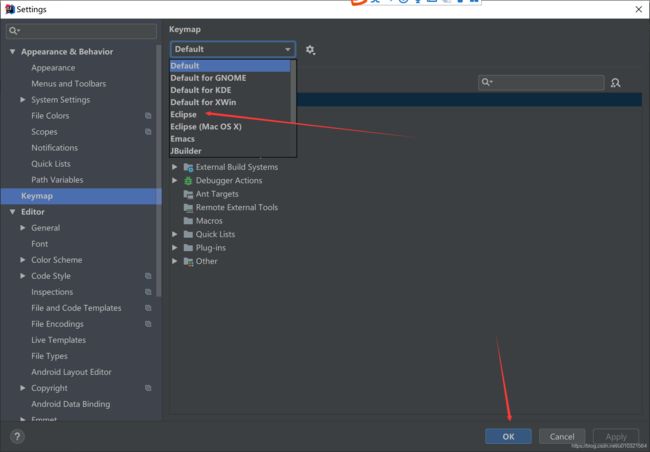The width and height of the screenshot is (650, 452).
Task: Close the Settings dialog window
Action: 639,9
